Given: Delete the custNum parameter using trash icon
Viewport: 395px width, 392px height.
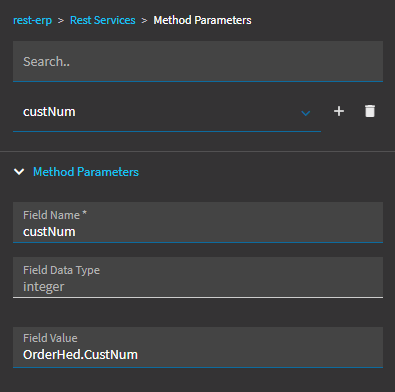Looking at the screenshot, I should point(370,111).
